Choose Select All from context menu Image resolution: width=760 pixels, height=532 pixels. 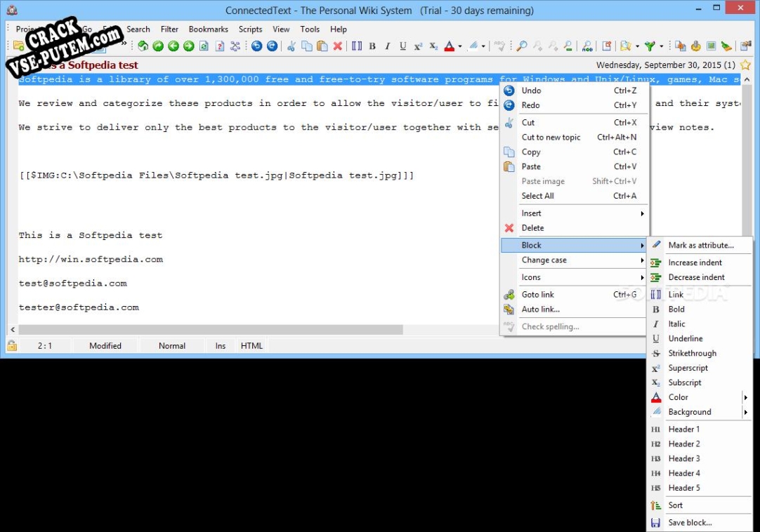537,196
